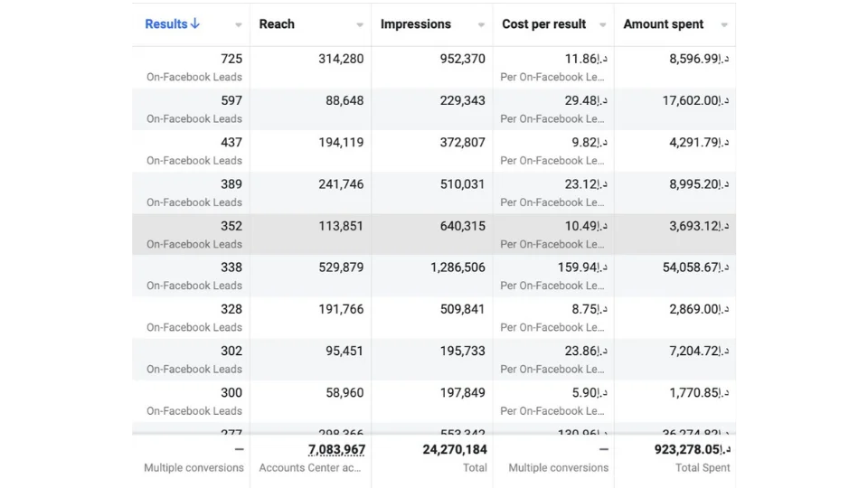Image resolution: width=868 pixels, height=488 pixels.
Task: Click the cost per result 29.48
Action: pos(586,100)
